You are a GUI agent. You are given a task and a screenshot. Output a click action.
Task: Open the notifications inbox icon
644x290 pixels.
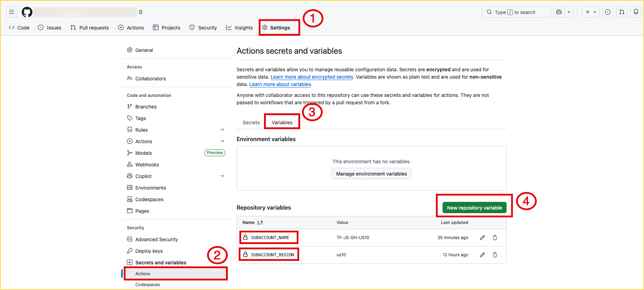636,12
